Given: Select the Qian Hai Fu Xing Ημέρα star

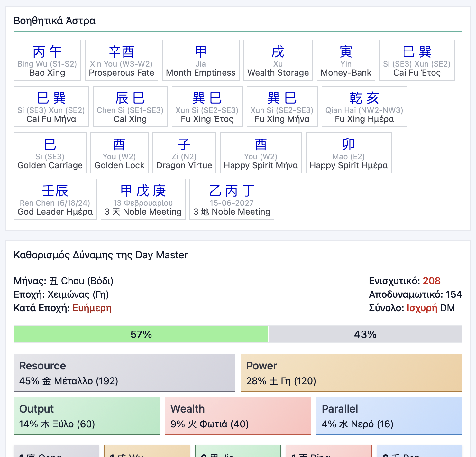Looking at the screenshot, I should coord(364,107).
